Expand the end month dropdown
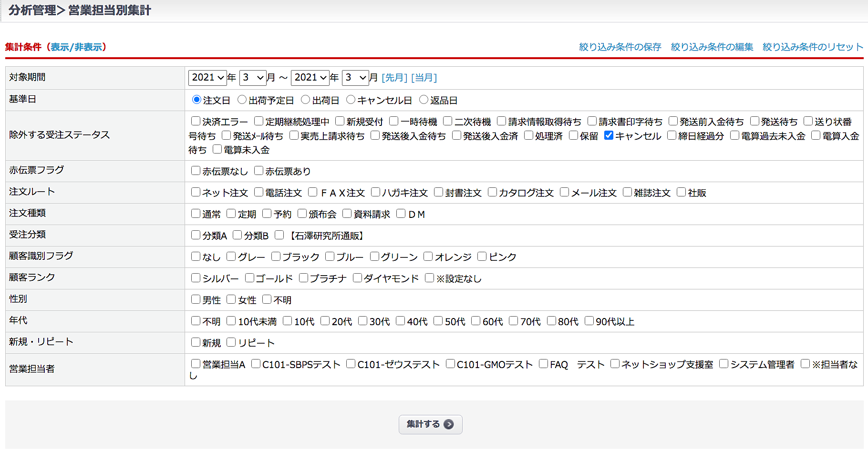This screenshot has height=452, width=868. (356, 78)
